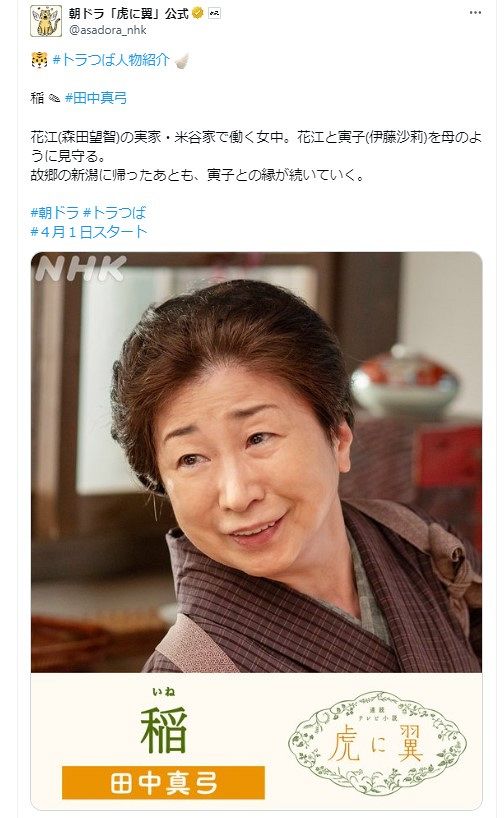Click the tiger-with-wings profile avatar

point(46,21)
